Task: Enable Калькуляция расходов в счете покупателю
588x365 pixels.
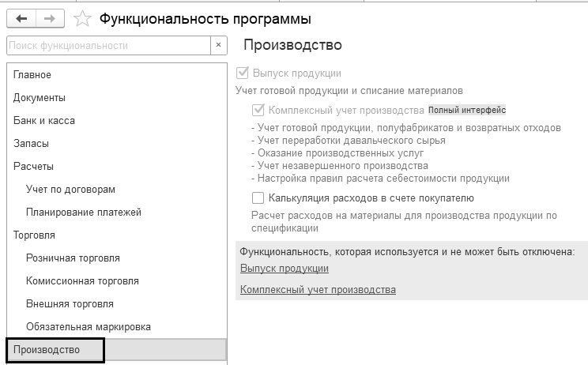Action: tap(258, 198)
